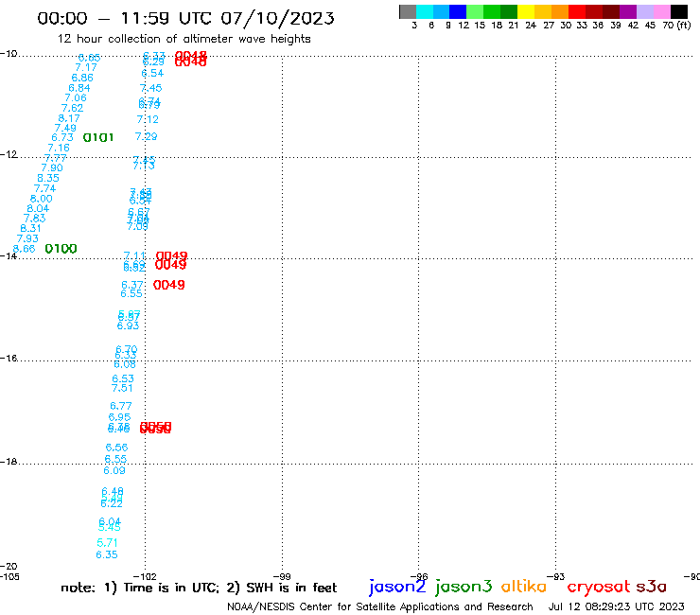Viewport: 700px width, 615px height.
Task: Click the black swatch at legend end
Action: point(678,11)
